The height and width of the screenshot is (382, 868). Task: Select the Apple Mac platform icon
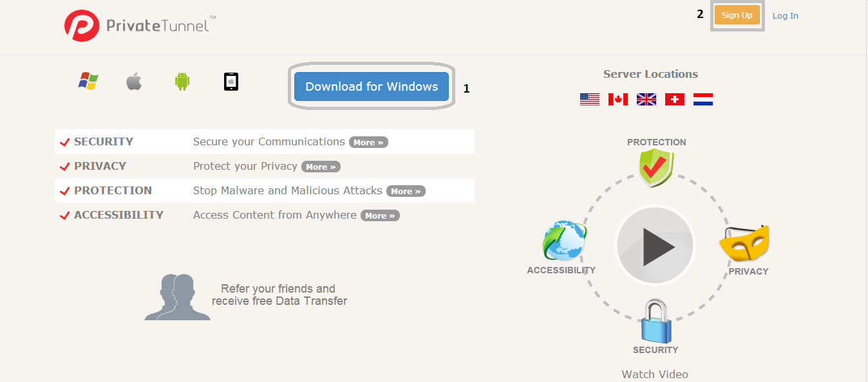tap(134, 81)
